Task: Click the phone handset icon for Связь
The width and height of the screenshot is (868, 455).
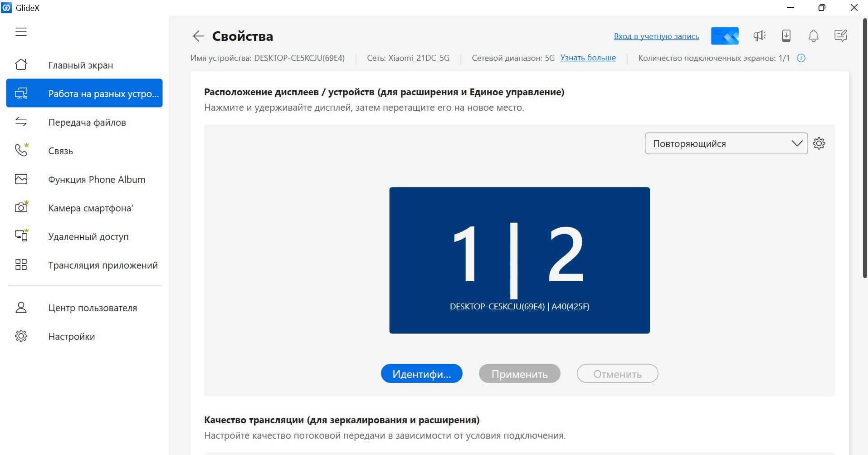Action: tap(21, 150)
